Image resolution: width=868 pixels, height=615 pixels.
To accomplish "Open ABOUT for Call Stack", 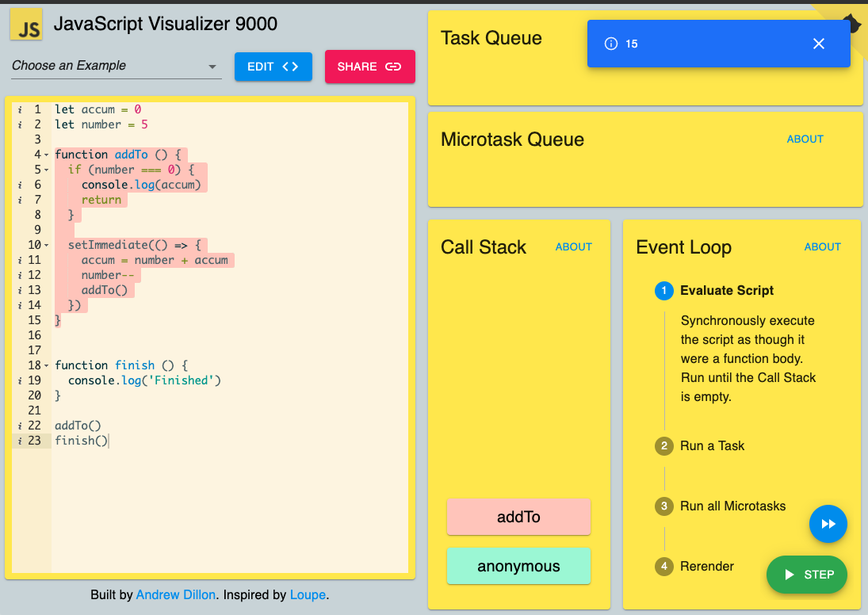I will [573, 247].
